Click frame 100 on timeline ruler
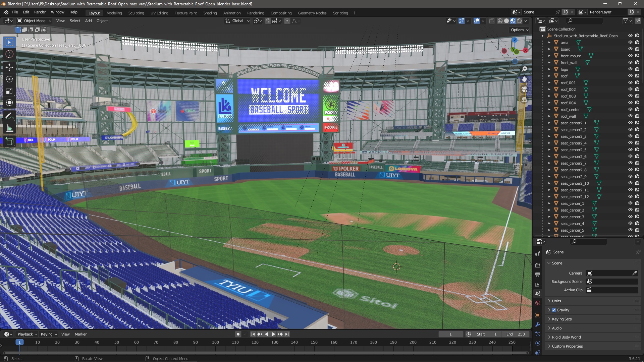 pyautogui.click(x=215, y=342)
